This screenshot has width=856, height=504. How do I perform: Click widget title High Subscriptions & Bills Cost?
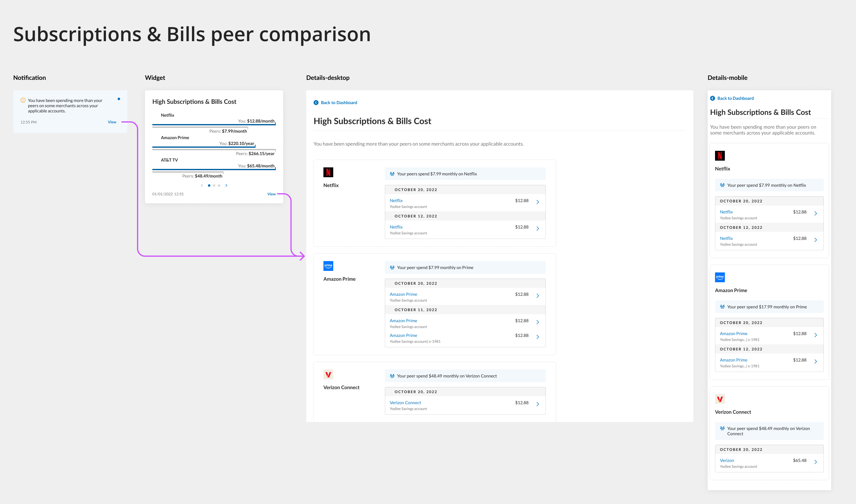194,102
